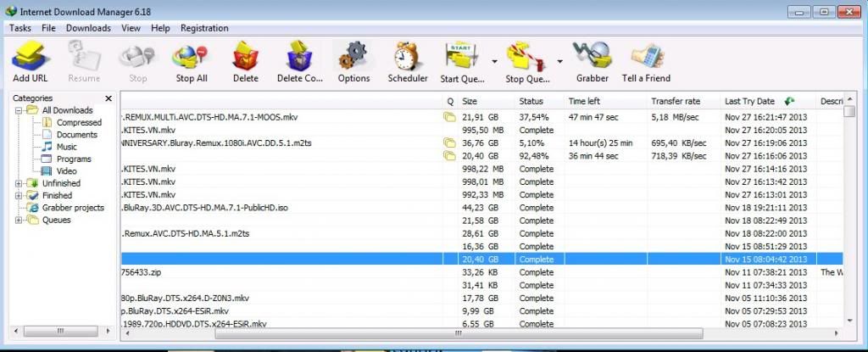Click download list vertical scroll down arrow

(849, 321)
